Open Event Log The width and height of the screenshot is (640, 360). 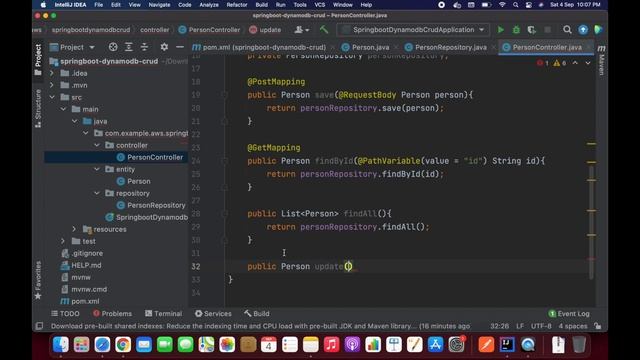[569, 313]
